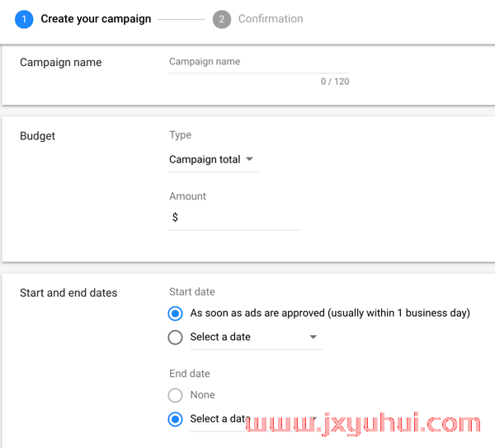495x448 pixels.
Task: Open the End date 'Select a date' dropdown
Action: [256, 419]
